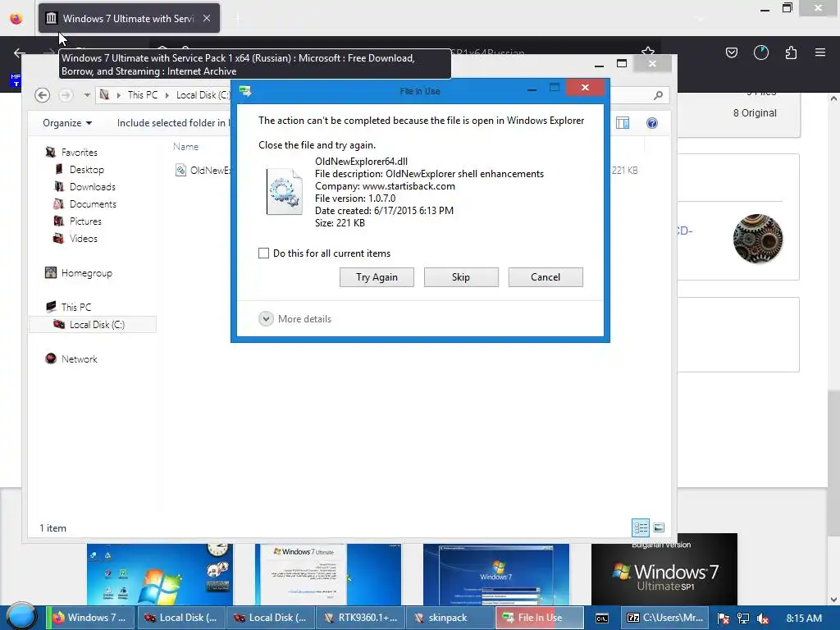840x630 pixels.
Task: Switch to Windows 7 Firefox taskbar button
Action: tap(89, 618)
